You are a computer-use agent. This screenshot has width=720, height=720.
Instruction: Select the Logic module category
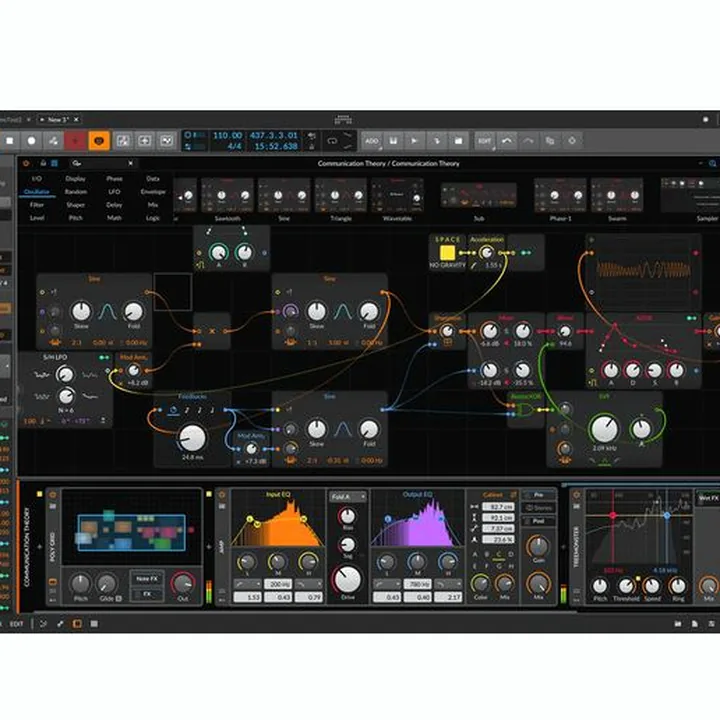pyautogui.click(x=153, y=218)
